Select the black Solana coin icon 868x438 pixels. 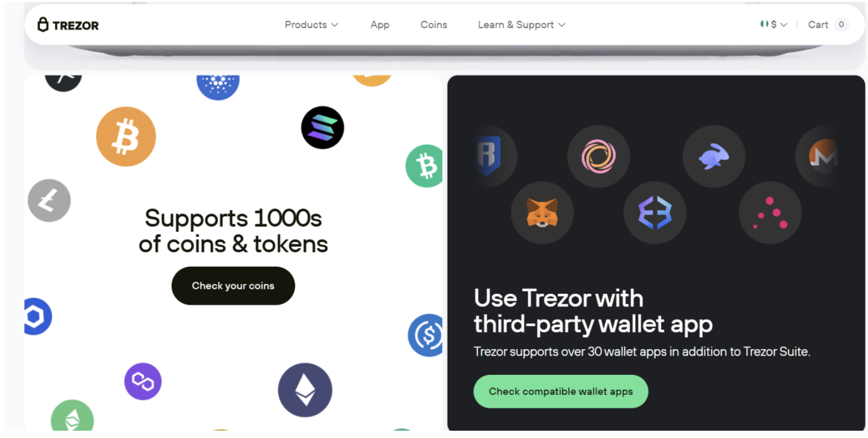click(322, 128)
